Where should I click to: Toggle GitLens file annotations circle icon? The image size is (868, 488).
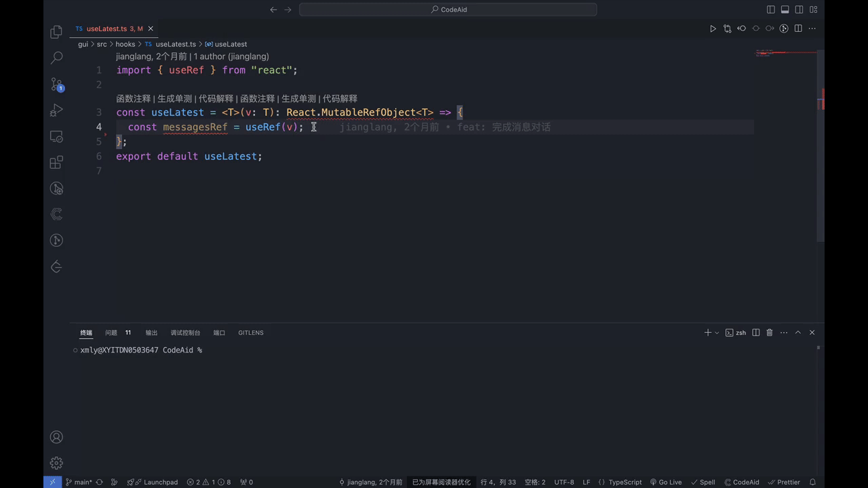(784, 28)
